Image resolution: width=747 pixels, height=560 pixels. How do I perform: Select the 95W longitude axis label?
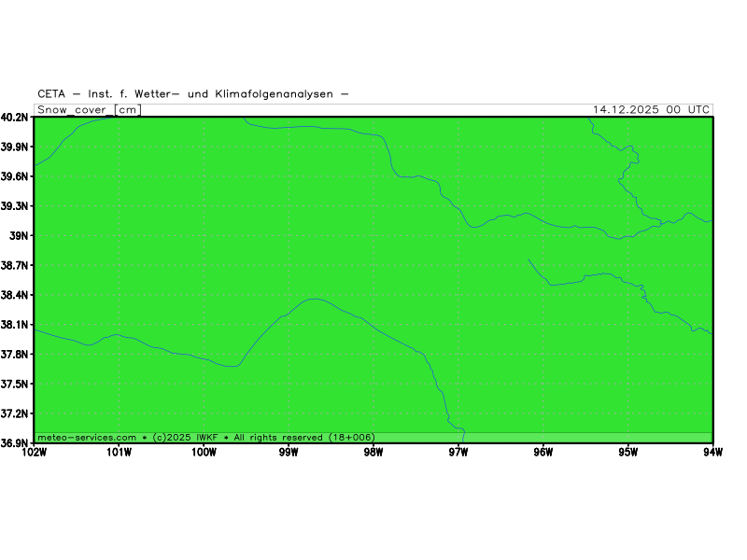(x=627, y=454)
